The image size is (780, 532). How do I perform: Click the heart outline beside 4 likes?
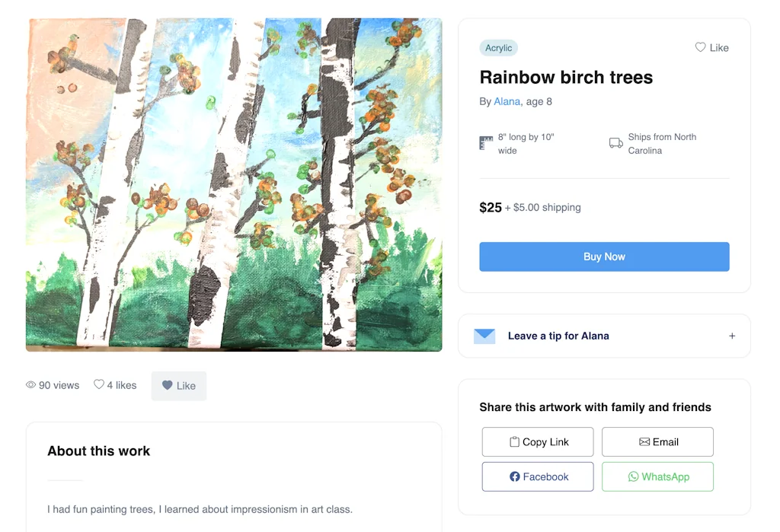(99, 385)
